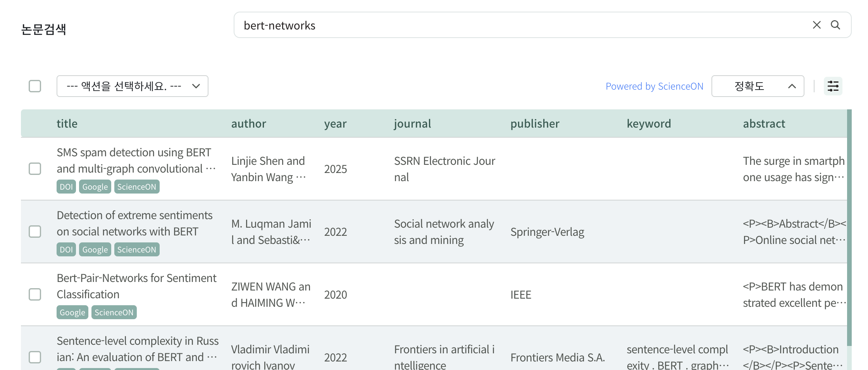
Task: Open the Detection of extreme sentiments title
Action: pos(134,223)
